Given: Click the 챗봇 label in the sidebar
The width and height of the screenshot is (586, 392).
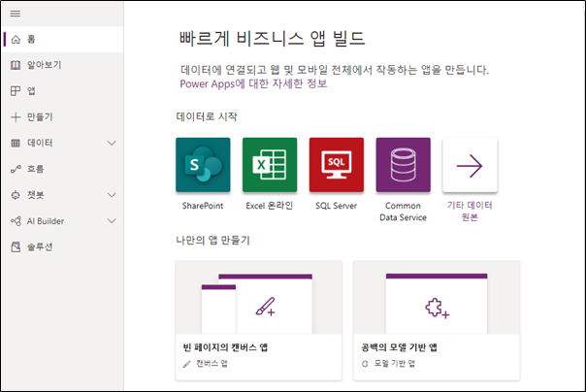Looking at the screenshot, I should [x=36, y=195].
